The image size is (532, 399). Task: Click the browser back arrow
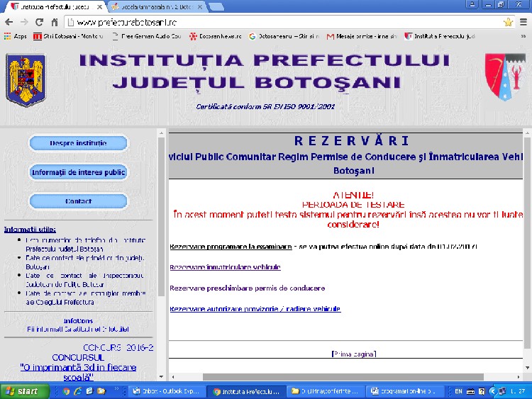point(9,22)
